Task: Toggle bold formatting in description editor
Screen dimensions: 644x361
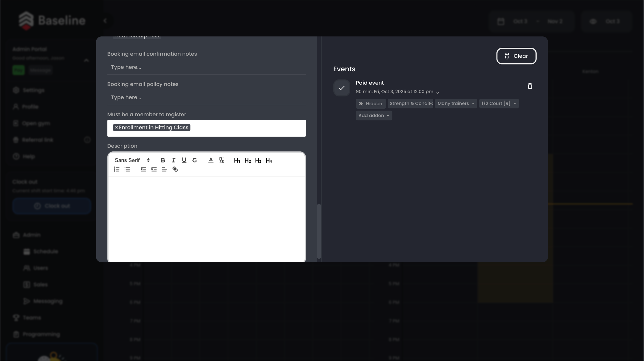Action: pyautogui.click(x=163, y=160)
